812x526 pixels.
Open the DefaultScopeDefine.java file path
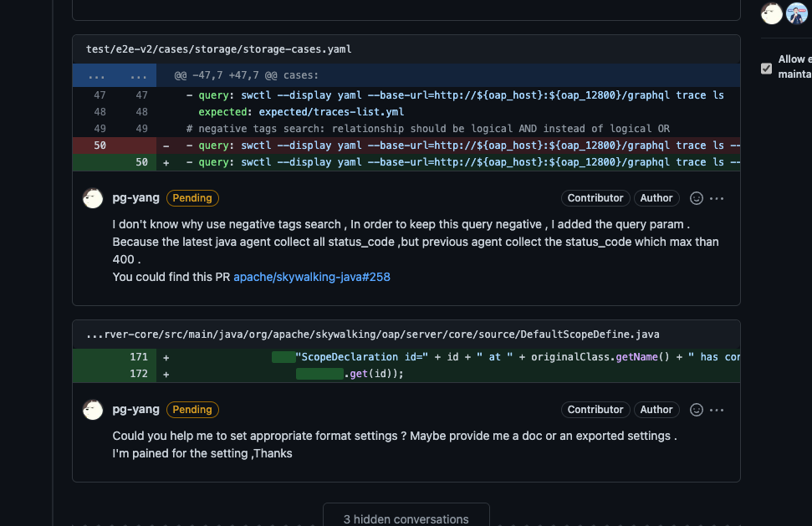point(373,334)
